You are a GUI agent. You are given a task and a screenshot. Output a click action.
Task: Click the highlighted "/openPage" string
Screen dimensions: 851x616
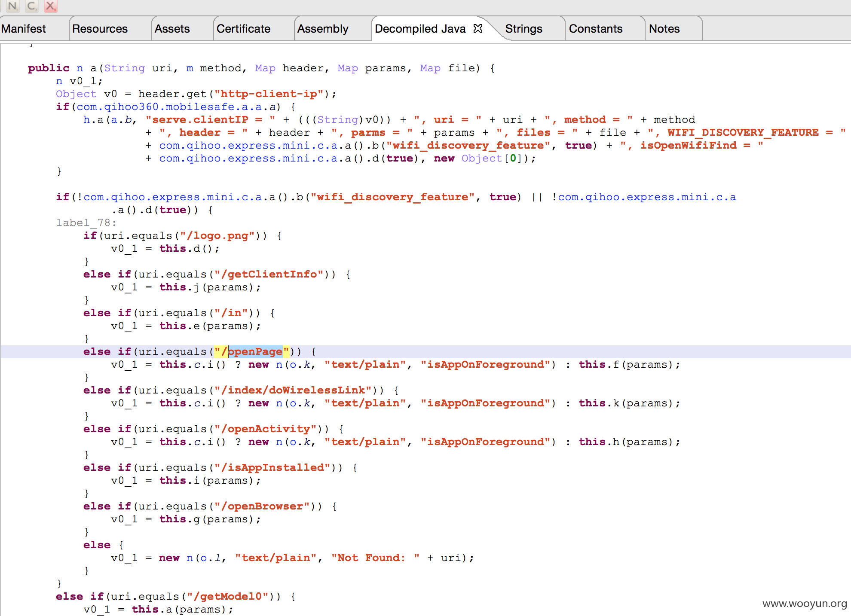pyautogui.click(x=252, y=352)
